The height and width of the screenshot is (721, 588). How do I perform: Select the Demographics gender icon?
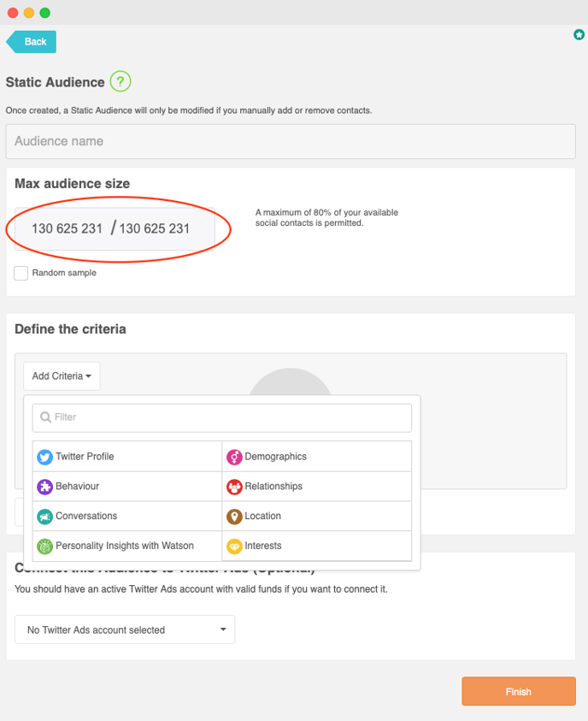(x=234, y=457)
